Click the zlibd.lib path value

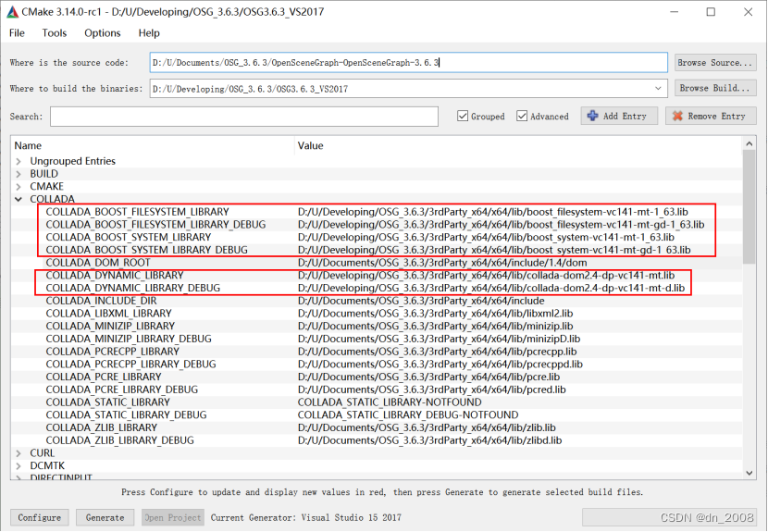(429, 441)
